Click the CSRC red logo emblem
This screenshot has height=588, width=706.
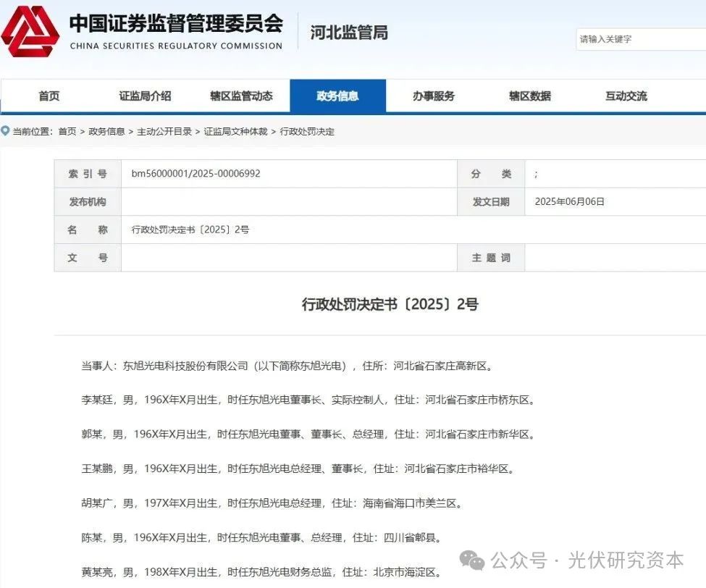(30, 30)
